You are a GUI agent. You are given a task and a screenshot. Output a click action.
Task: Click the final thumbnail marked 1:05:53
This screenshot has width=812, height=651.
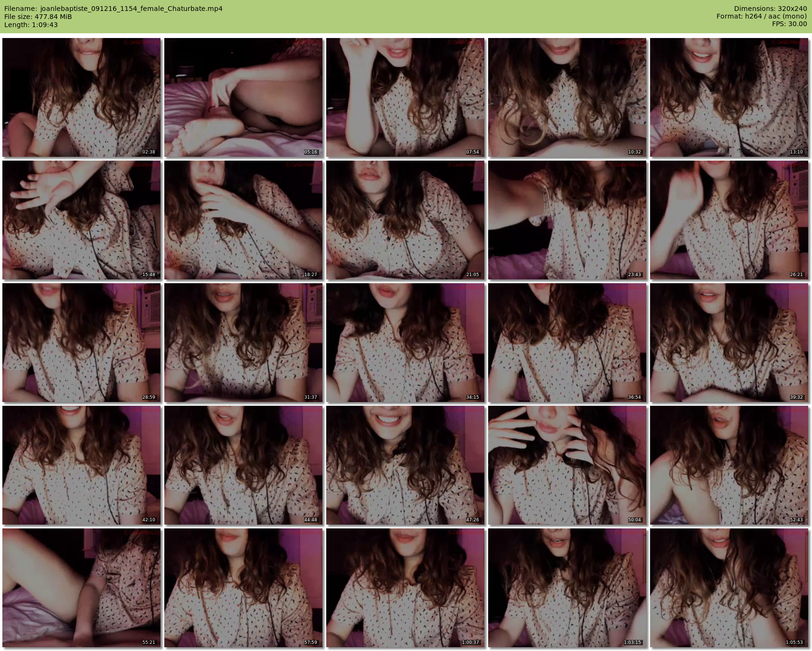pyautogui.click(x=729, y=588)
